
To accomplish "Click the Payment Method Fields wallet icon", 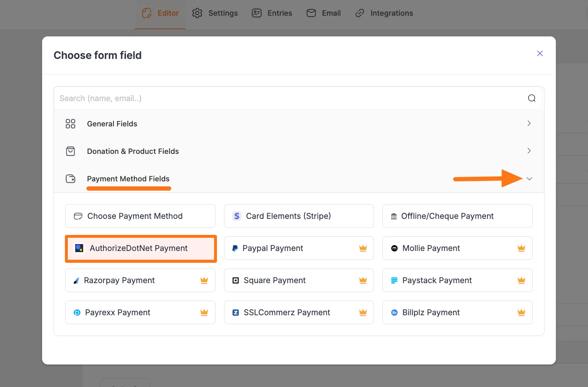I will coord(70,179).
